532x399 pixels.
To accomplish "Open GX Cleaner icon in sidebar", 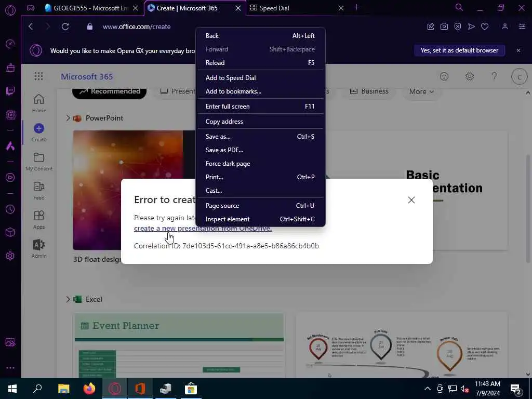I will [x=10, y=68].
